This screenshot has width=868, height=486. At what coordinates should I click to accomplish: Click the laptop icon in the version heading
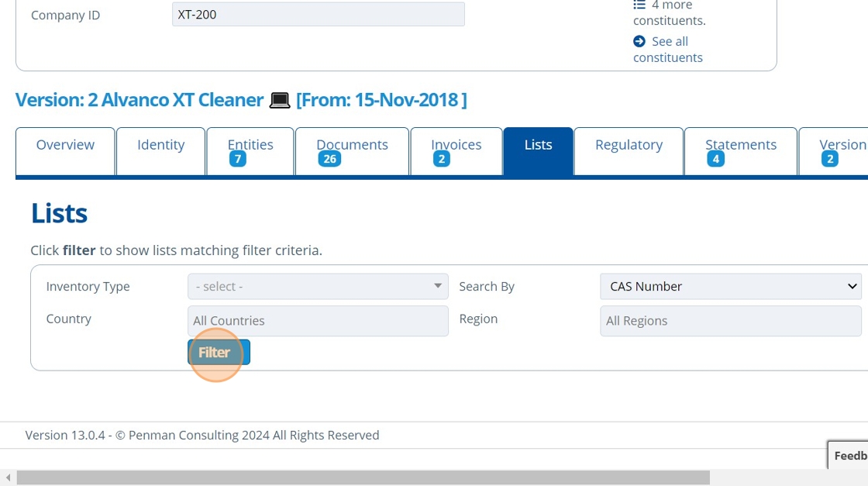pyautogui.click(x=280, y=101)
